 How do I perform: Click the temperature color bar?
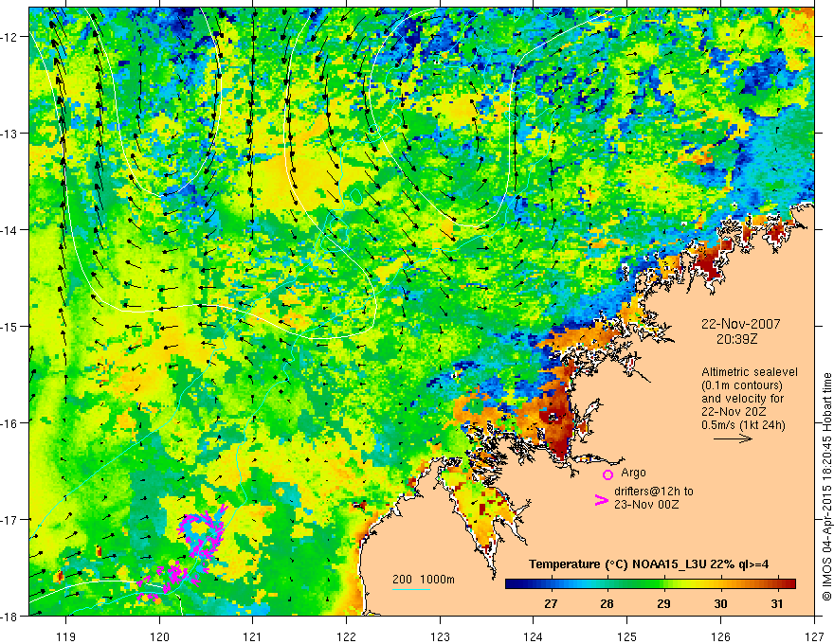click(x=650, y=583)
